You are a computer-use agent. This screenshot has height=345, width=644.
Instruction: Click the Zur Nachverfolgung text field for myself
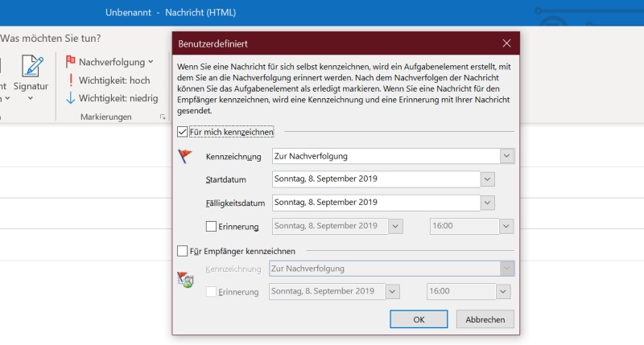point(386,156)
